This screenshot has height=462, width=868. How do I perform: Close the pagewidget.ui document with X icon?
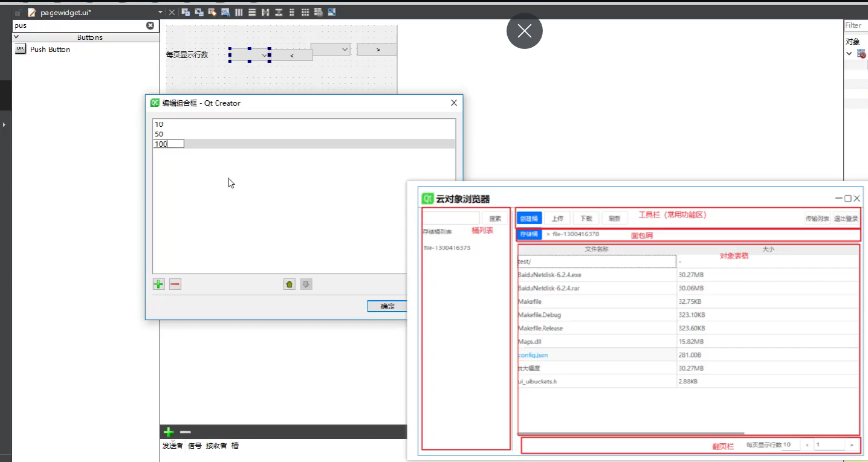[172, 12]
